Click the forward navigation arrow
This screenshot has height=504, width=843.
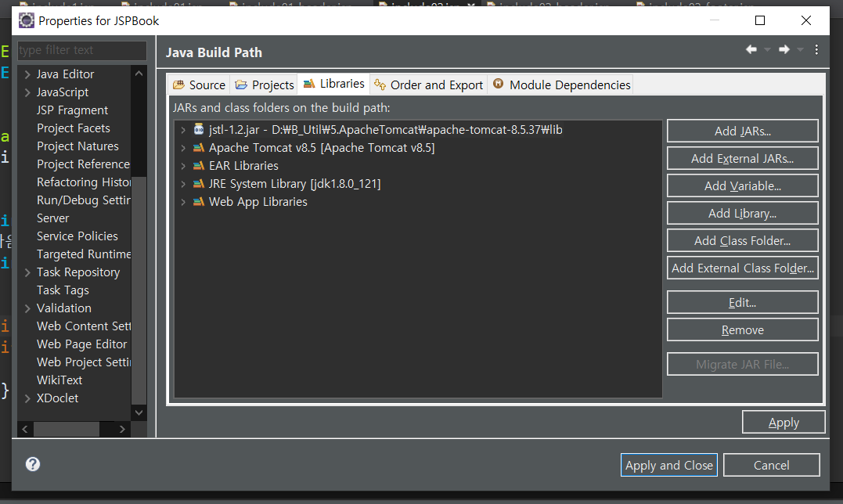pyautogui.click(x=784, y=49)
